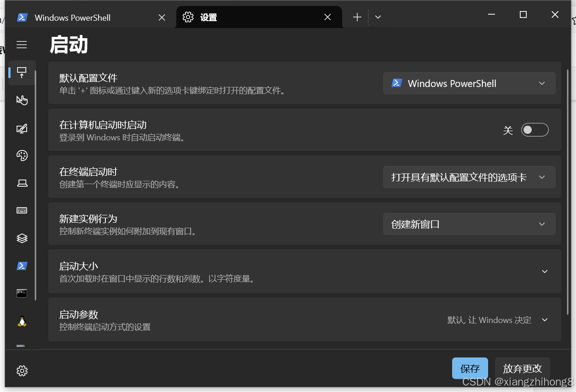Open the new tab dropdown chevron
This screenshot has width=576, height=392.
tap(378, 17)
